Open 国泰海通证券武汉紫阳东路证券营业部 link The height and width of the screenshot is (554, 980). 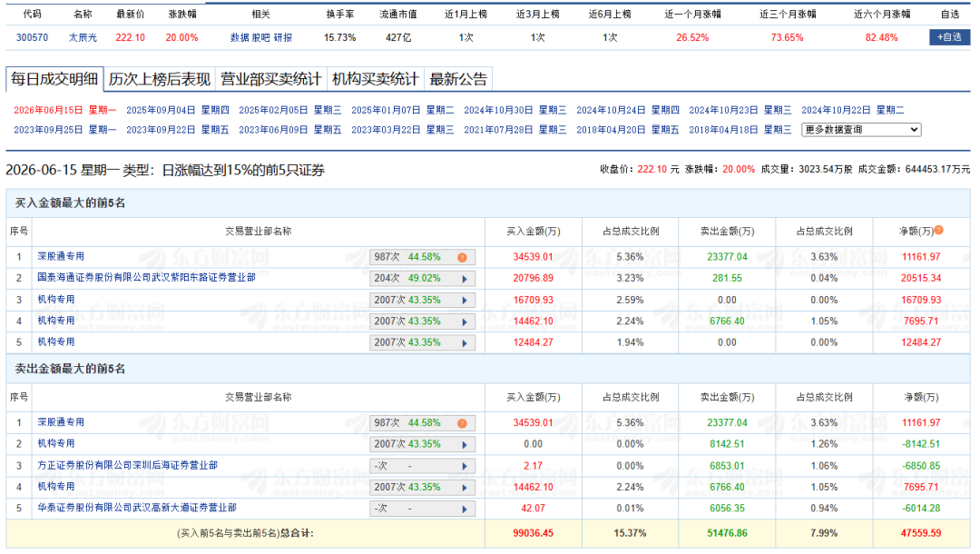pyautogui.click(x=146, y=278)
